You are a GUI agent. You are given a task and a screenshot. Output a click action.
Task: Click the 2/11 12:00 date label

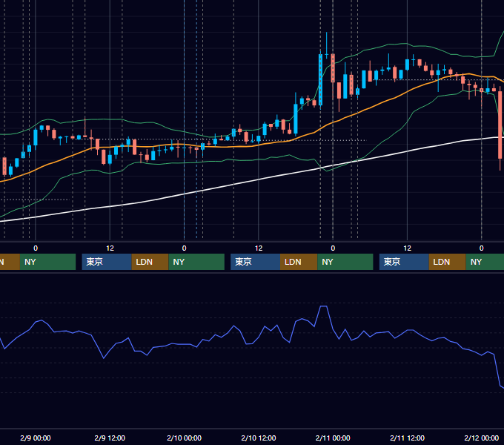click(407, 438)
